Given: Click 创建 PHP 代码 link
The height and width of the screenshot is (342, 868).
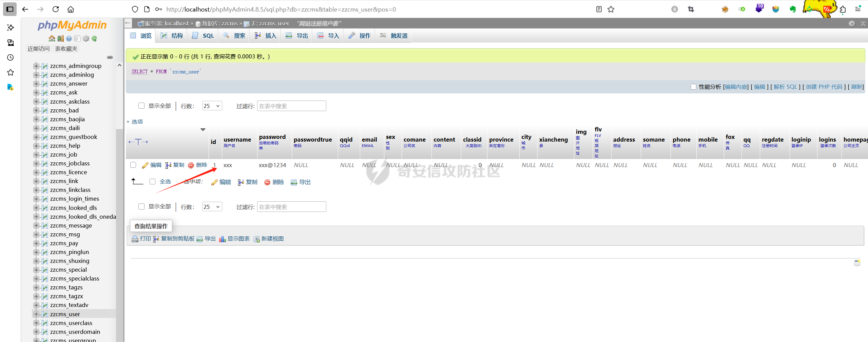Looking at the screenshot, I should tap(824, 87).
